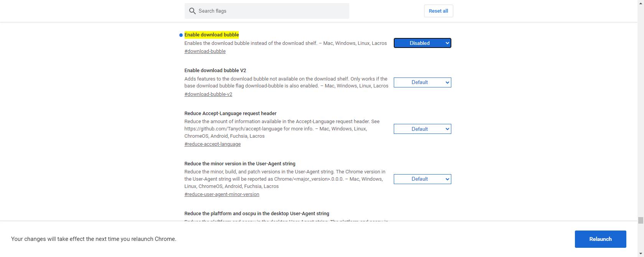
Task: Select the Enable download bubble V2 heading
Action: pos(215,71)
